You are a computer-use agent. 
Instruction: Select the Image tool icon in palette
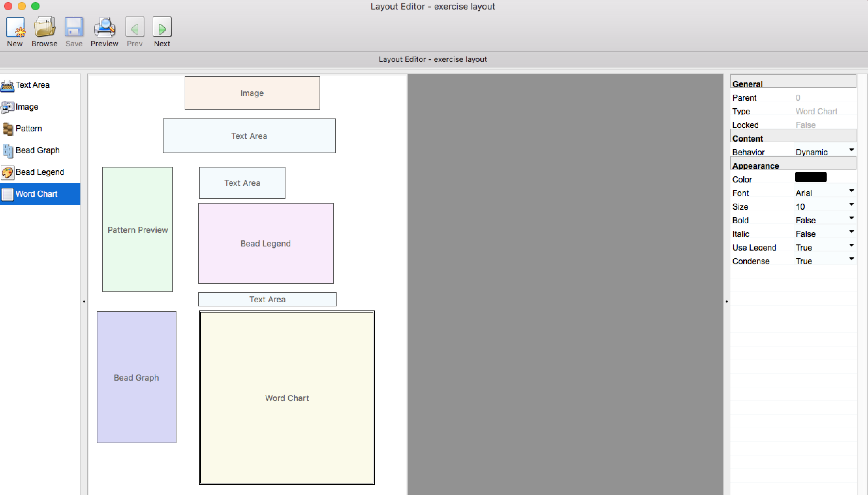coord(7,107)
